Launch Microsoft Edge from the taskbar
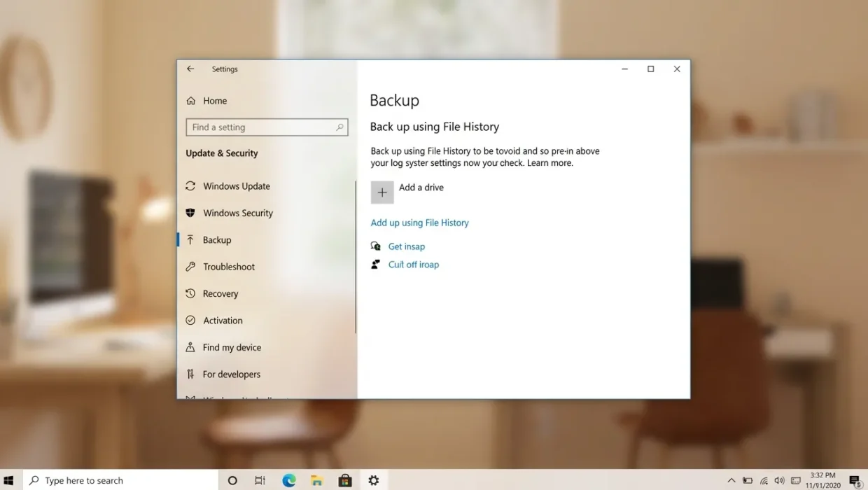Viewport: 868px width, 490px height. (289, 480)
